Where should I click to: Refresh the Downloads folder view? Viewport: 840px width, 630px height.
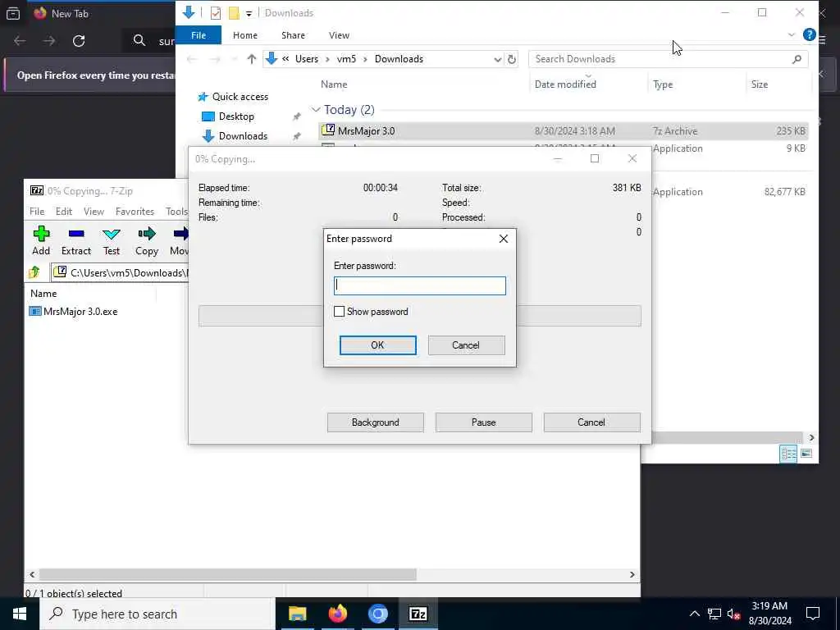(x=512, y=59)
